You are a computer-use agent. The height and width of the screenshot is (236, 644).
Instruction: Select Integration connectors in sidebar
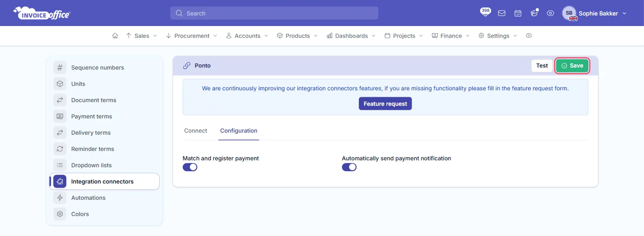[104, 181]
